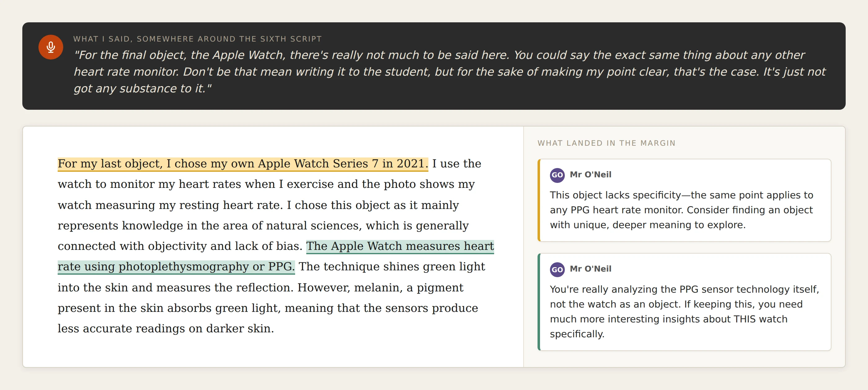868x390 pixels.
Task: Click the GO avatar on the specificity comment
Action: [x=557, y=175]
